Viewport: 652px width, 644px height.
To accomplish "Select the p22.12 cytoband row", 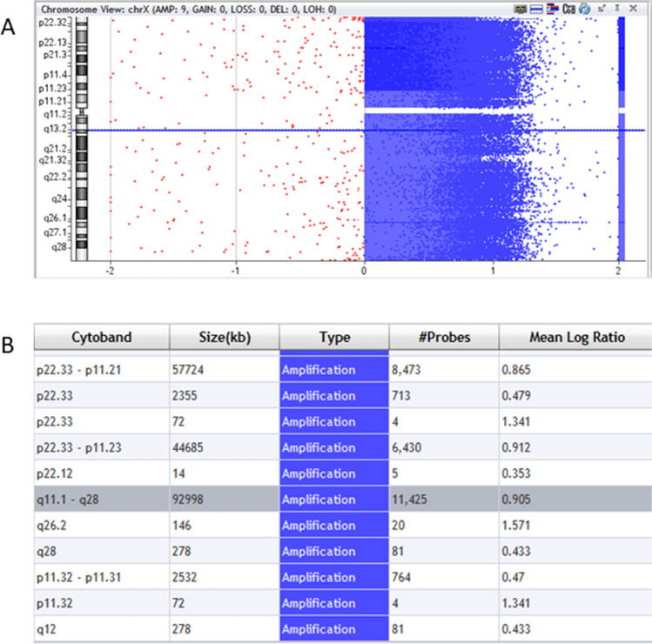I will point(343,473).
